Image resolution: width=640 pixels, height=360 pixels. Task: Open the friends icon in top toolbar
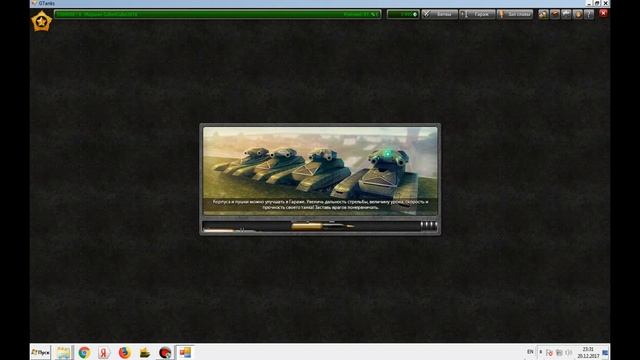(x=543, y=14)
